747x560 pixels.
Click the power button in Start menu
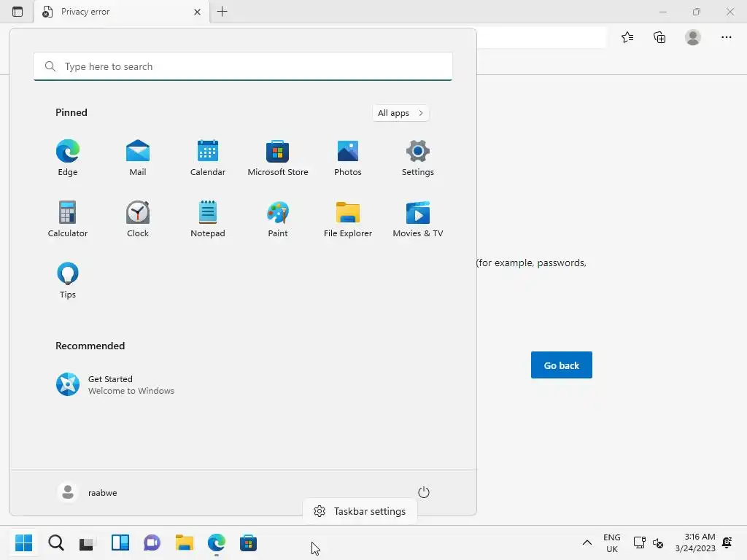click(424, 492)
